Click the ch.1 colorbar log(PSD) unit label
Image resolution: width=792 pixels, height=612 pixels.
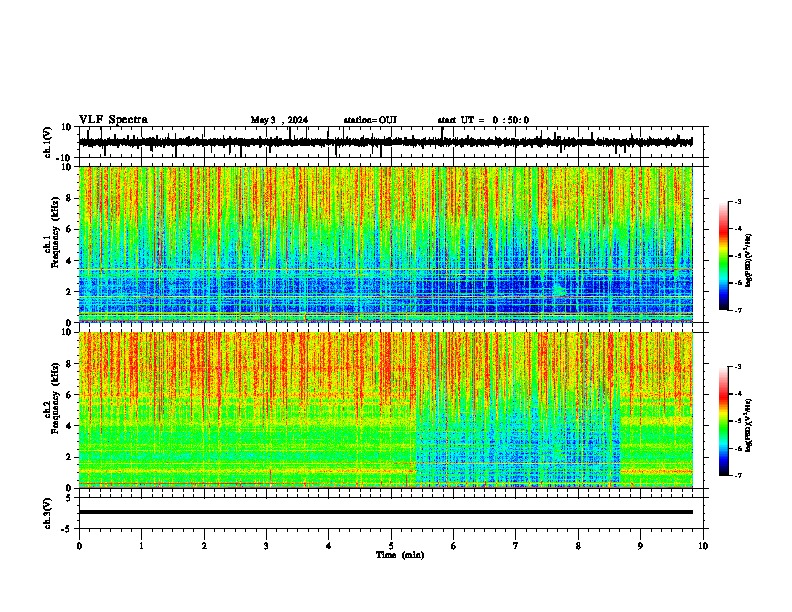748,261
